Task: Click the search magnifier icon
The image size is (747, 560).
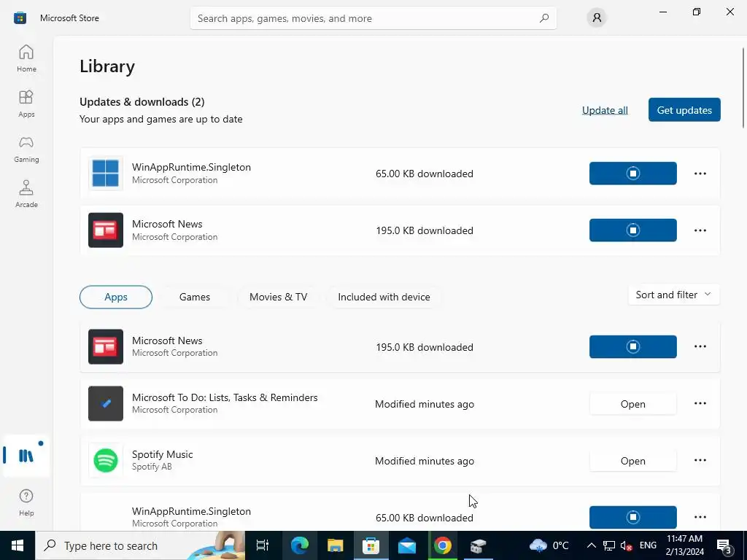Action: (x=543, y=18)
